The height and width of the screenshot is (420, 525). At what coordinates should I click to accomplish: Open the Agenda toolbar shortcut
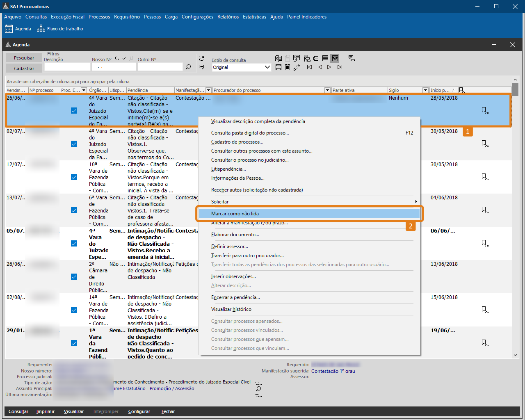pyautogui.click(x=18, y=29)
